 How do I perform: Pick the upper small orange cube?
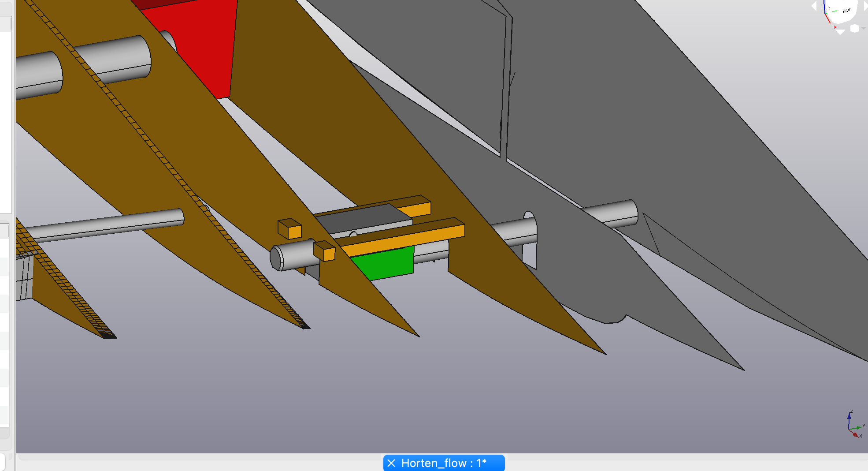tap(290, 229)
